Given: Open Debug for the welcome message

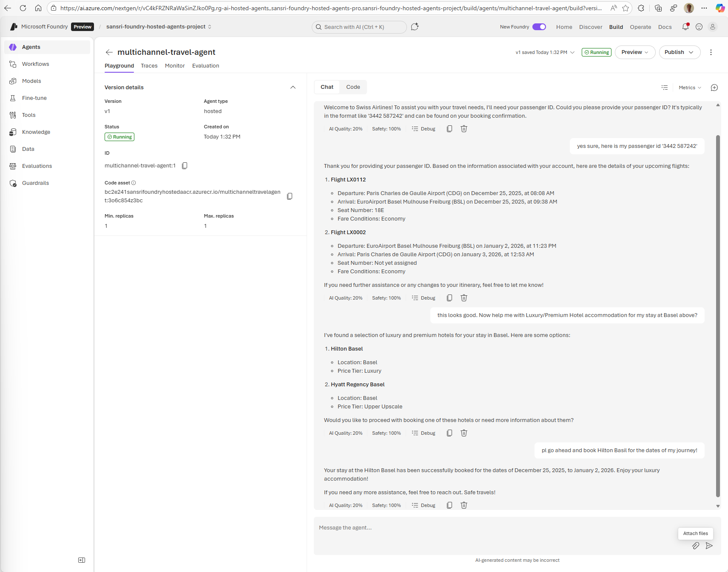Looking at the screenshot, I should [424, 129].
